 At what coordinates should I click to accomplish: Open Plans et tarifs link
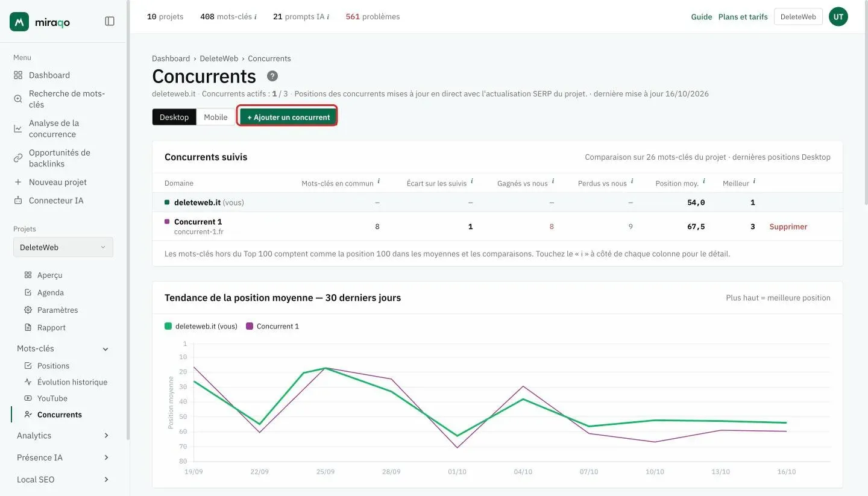(743, 17)
